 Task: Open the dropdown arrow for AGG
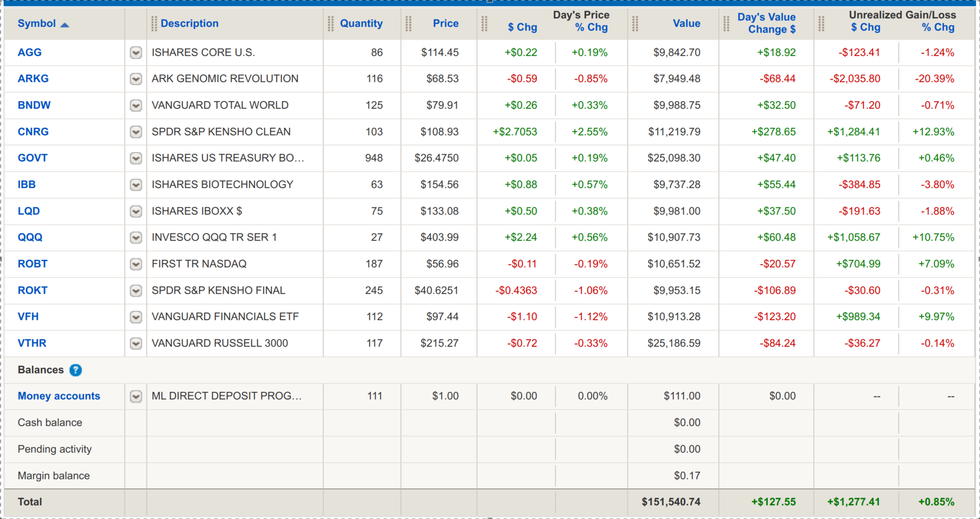pyautogui.click(x=136, y=53)
